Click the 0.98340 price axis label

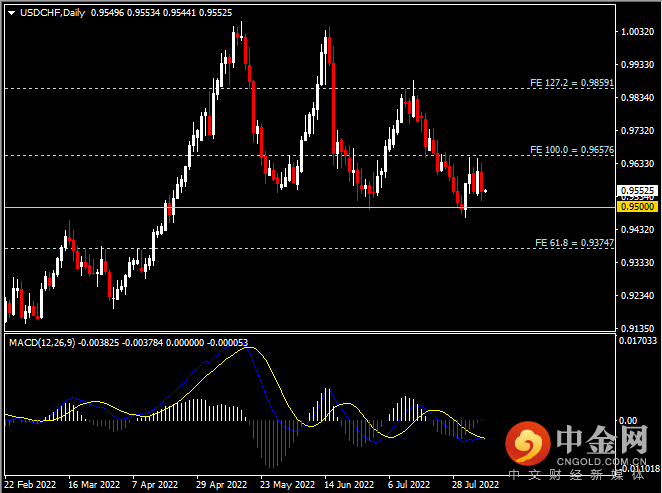pos(637,98)
